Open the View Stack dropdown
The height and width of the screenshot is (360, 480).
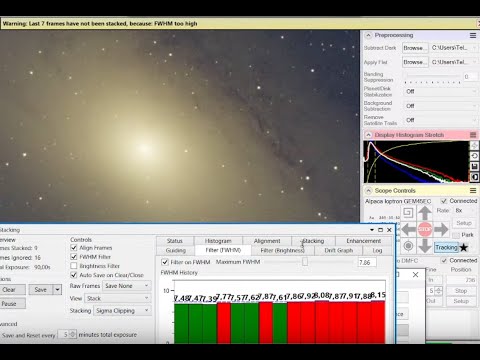118,298
